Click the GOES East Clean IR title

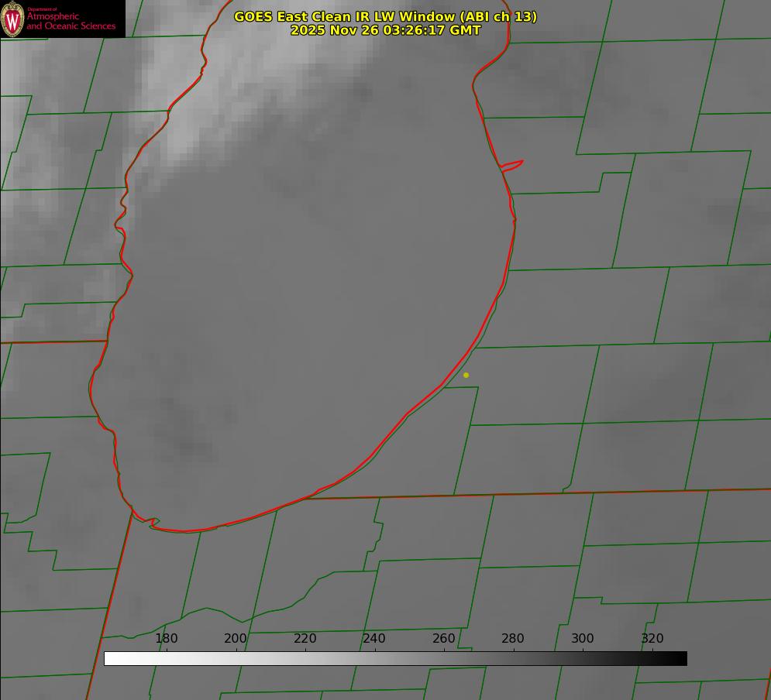click(385, 16)
